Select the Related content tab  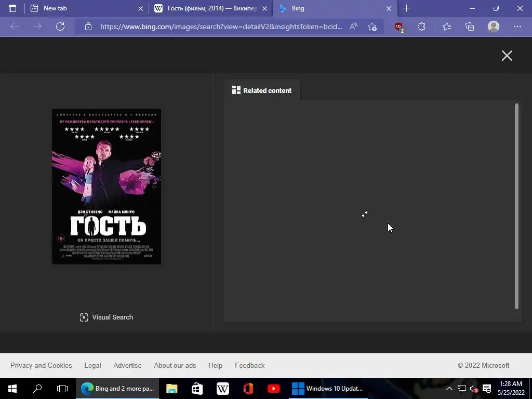point(262,90)
